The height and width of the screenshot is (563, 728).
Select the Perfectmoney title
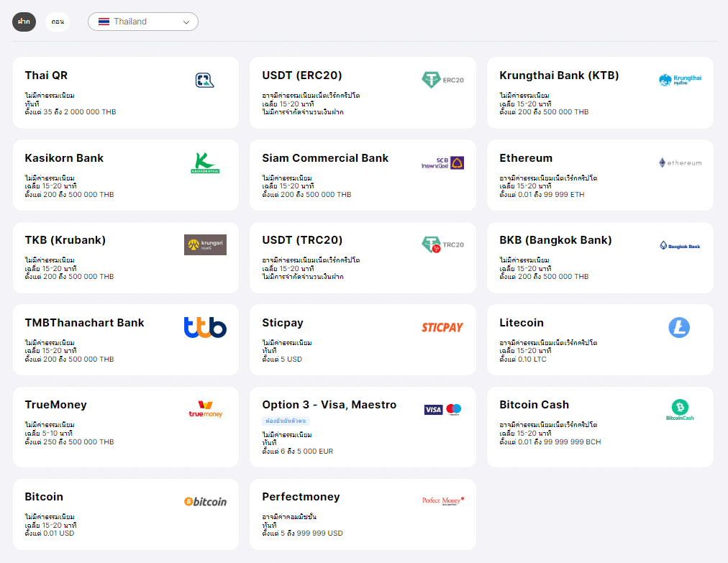(301, 497)
